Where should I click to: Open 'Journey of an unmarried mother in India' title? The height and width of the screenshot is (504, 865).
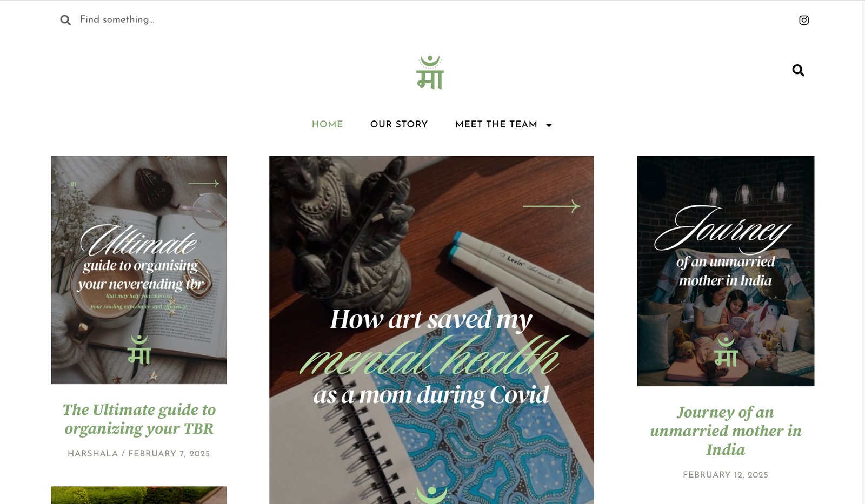tap(726, 431)
